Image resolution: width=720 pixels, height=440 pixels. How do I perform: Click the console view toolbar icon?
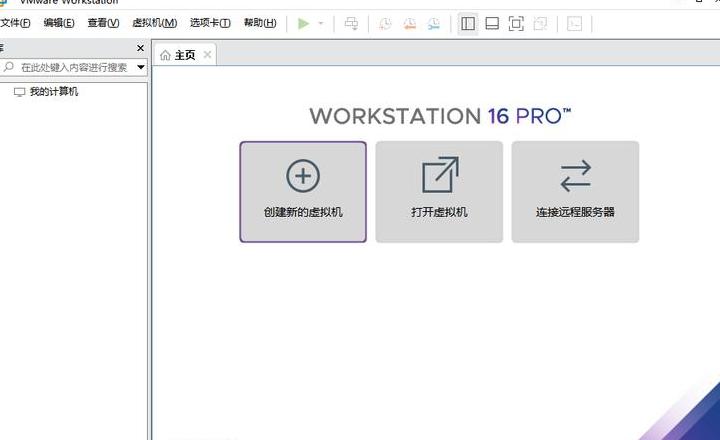click(574, 23)
